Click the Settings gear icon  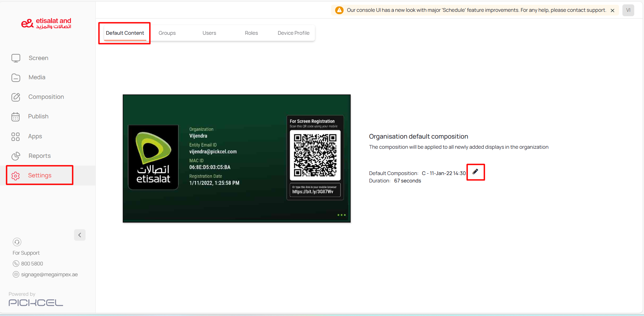pyautogui.click(x=16, y=176)
